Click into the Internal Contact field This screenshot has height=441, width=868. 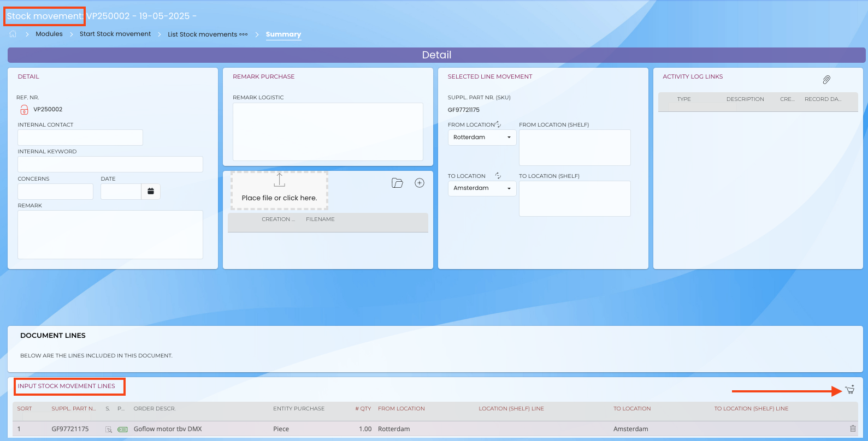tap(80, 138)
